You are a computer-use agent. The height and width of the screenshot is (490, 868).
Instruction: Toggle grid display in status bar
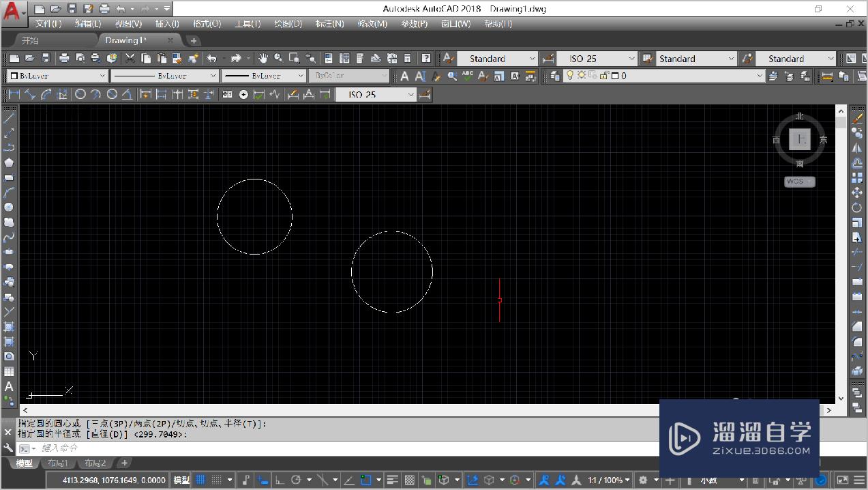[x=200, y=480]
